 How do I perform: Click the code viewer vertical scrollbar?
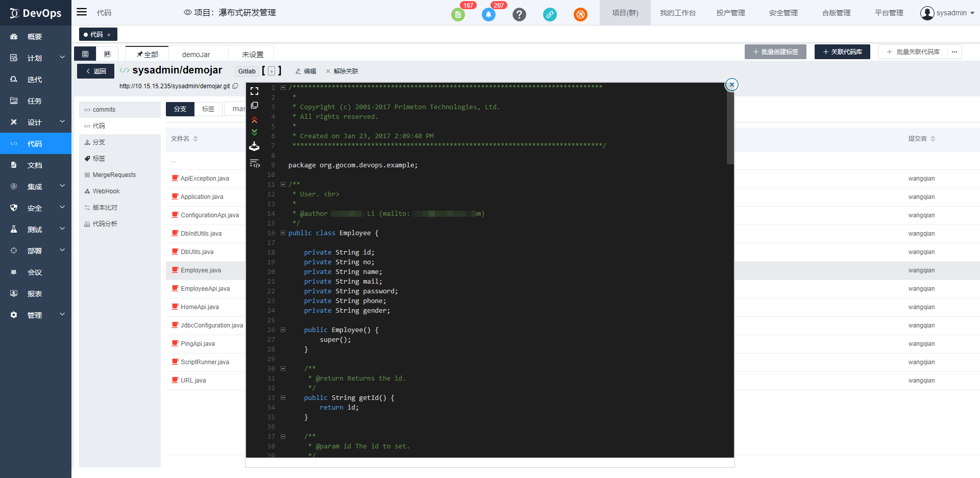pyautogui.click(x=730, y=128)
